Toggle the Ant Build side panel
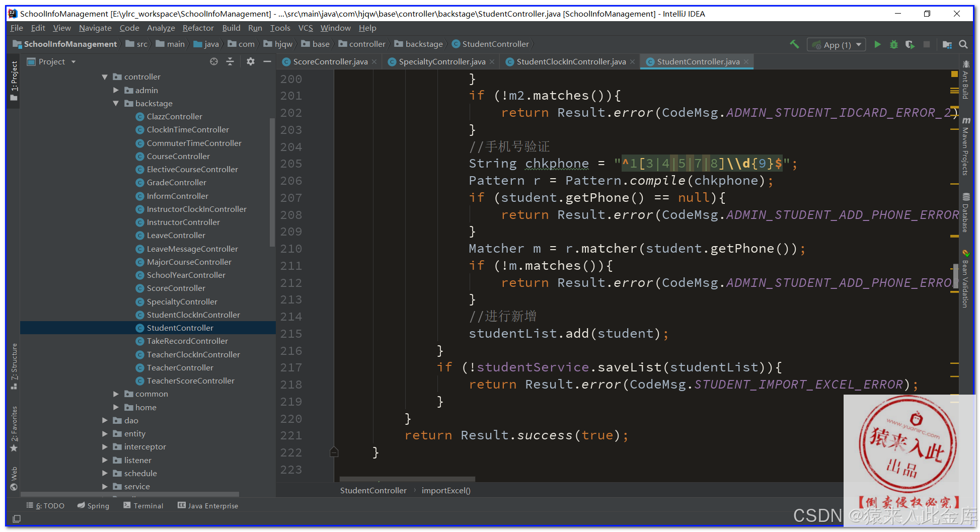The width and height of the screenshot is (980, 532). point(965,80)
